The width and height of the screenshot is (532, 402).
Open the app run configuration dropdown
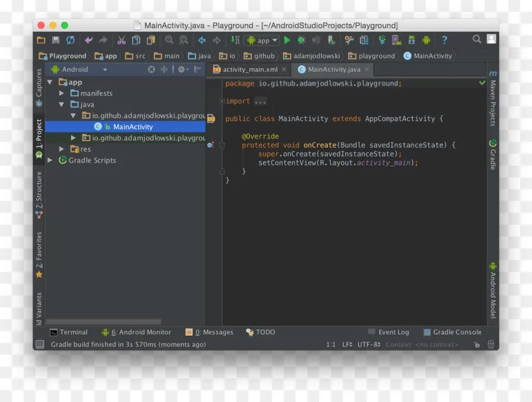(262, 41)
